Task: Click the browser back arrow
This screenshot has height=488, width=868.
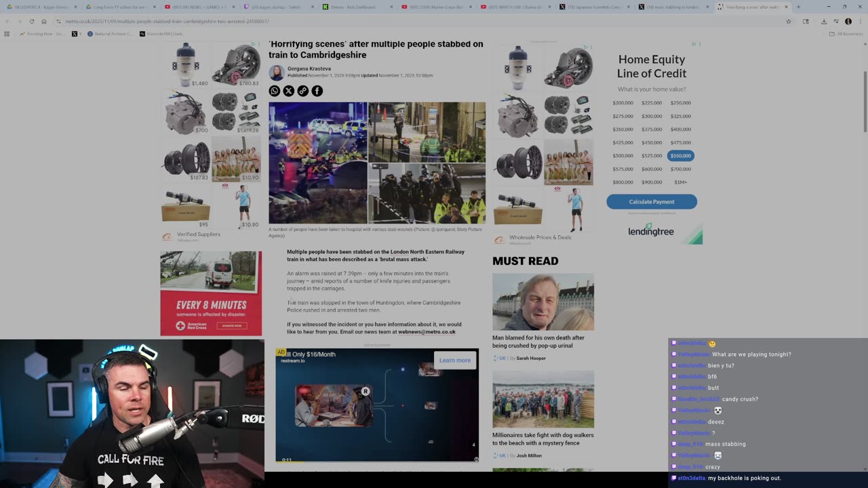Action: click(x=7, y=21)
